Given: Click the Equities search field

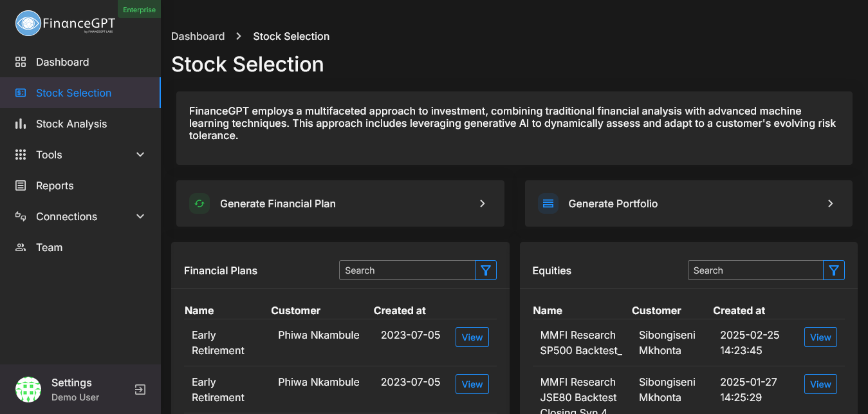Looking at the screenshot, I should pos(755,270).
